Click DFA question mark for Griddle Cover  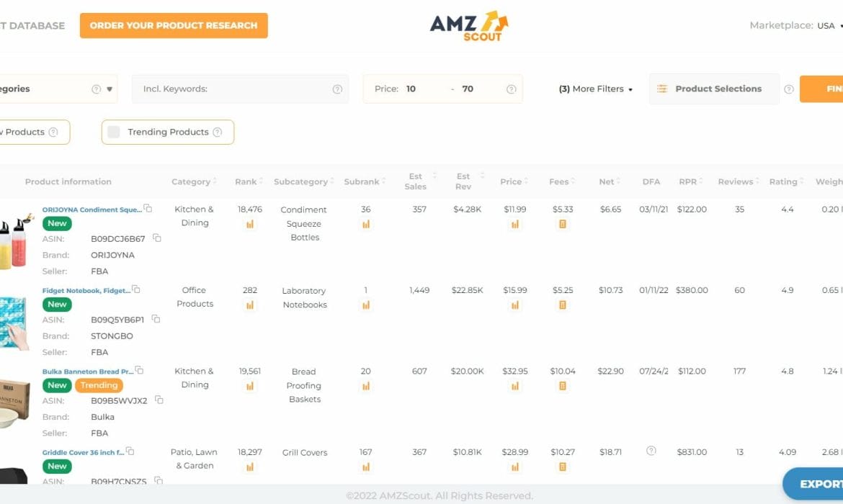tap(651, 451)
